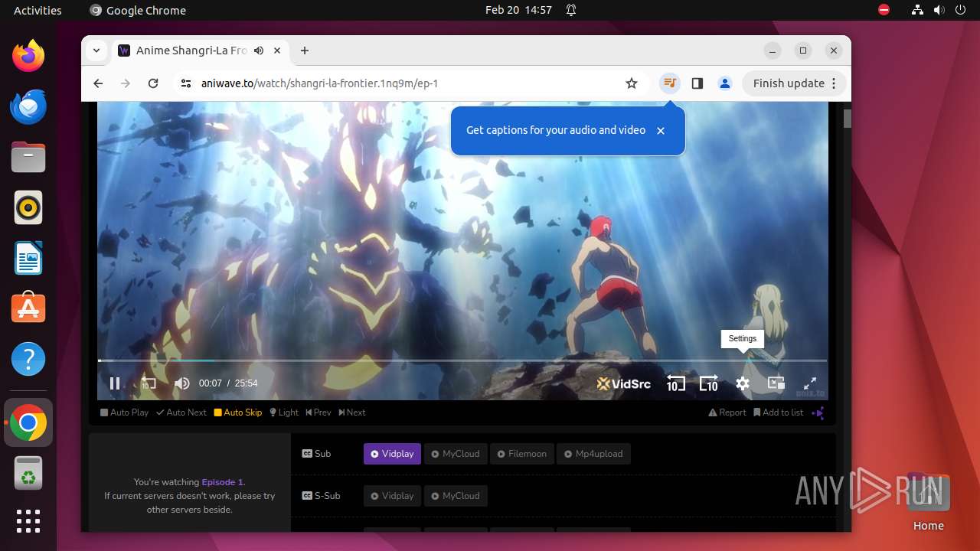Click the address bar URL
The height and width of the screenshot is (551, 980).
pos(319,83)
